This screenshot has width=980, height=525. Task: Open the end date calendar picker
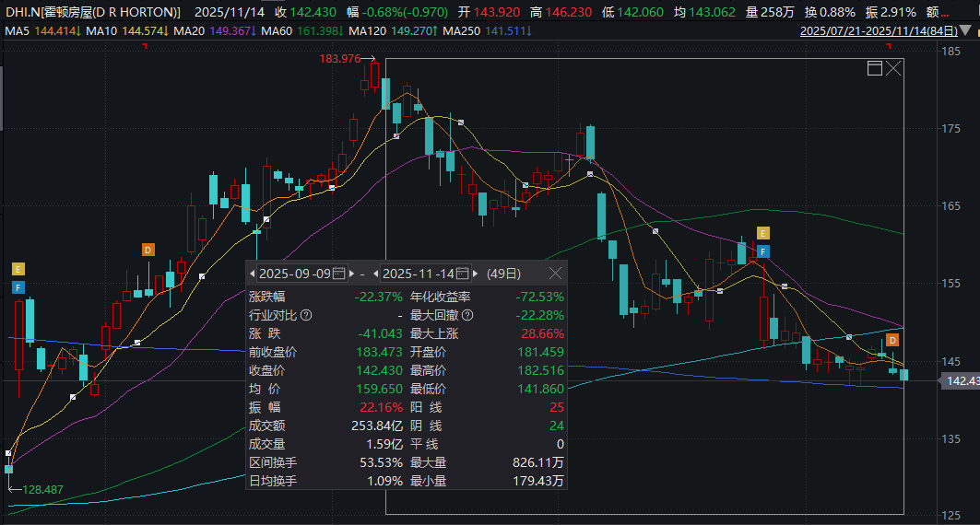point(463,274)
